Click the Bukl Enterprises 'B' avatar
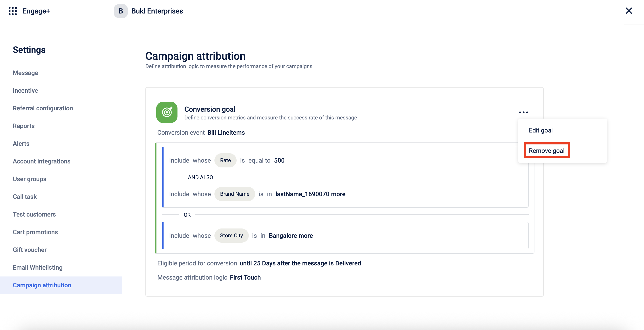The height and width of the screenshot is (330, 644). click(x=120, y=11)
